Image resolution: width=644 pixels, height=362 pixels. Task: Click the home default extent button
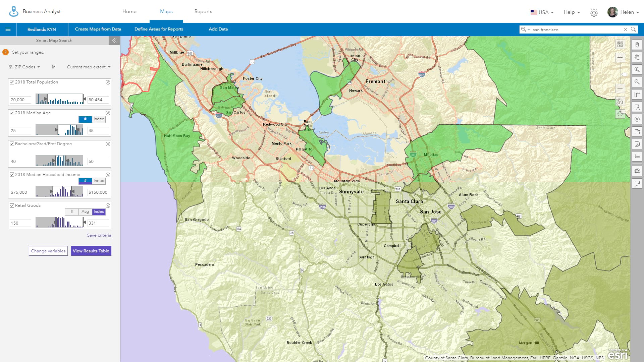click(x=620, y=101)
